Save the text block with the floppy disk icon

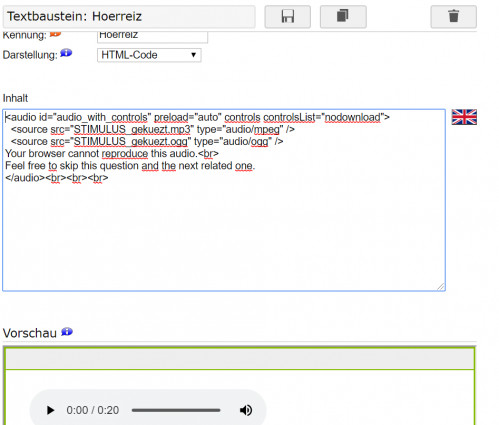pyautogui.click(x=287, y=16)
